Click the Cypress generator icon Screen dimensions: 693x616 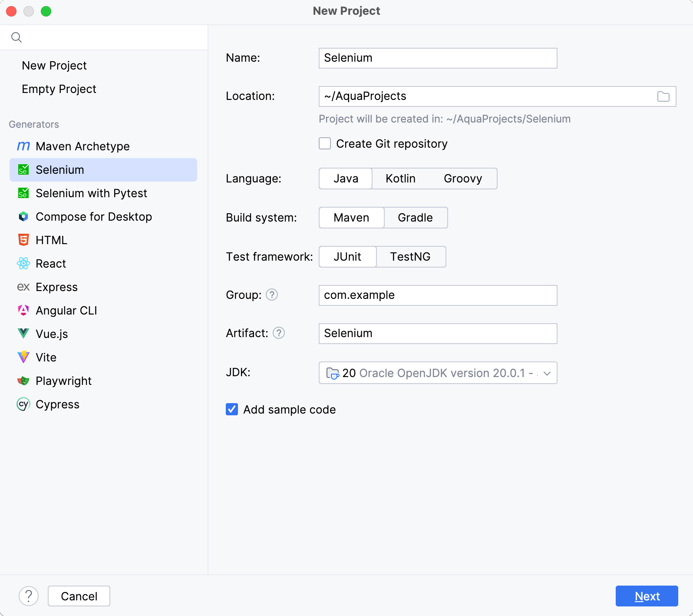click(23, 404)
